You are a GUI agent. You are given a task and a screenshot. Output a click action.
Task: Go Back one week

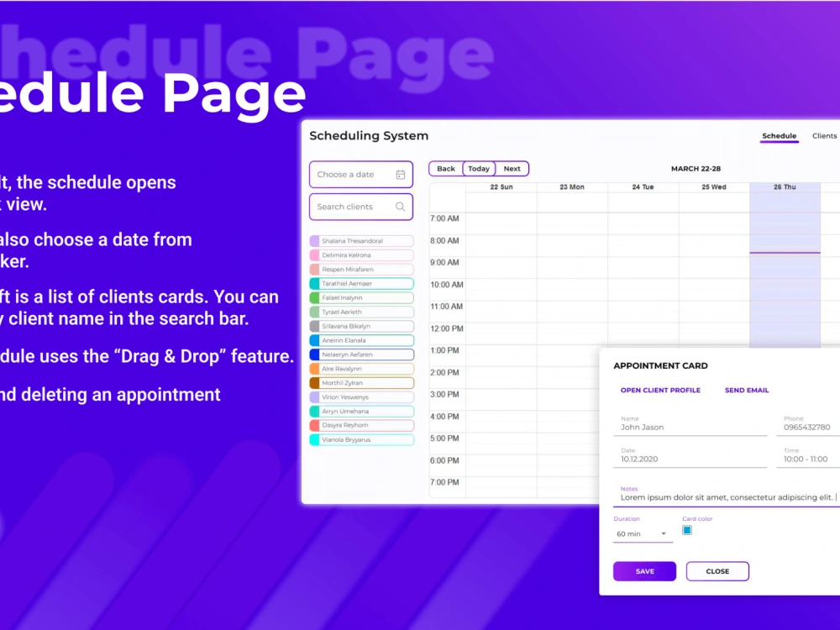coord(446,169)
